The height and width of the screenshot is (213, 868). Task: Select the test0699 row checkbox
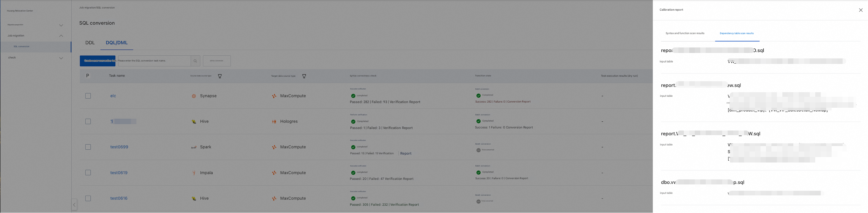88,147
